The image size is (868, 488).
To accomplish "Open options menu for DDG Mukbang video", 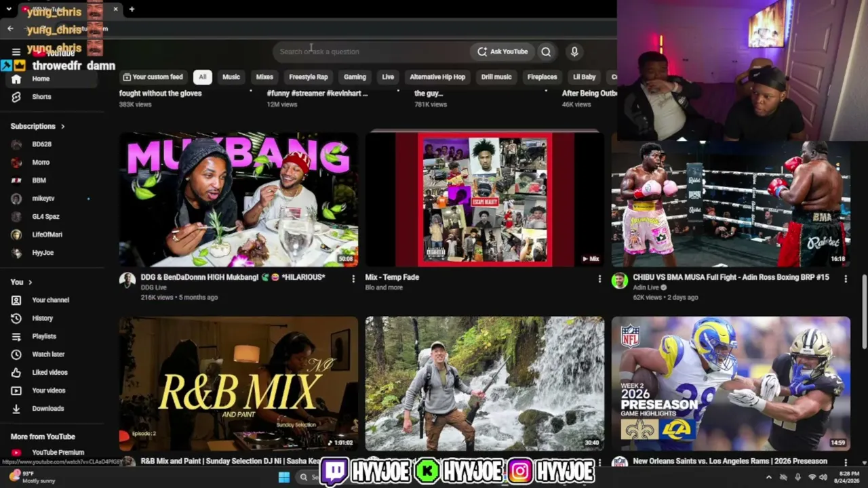I will tap(353, 279).
